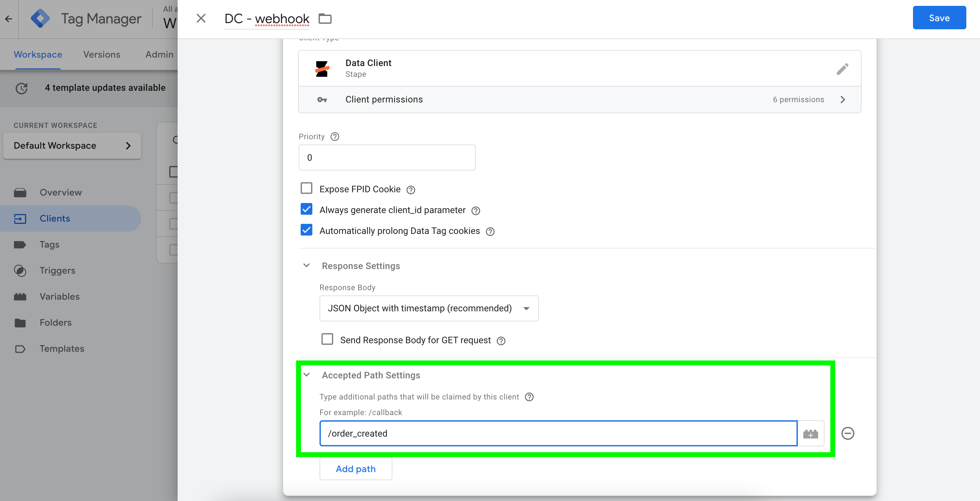Insert variable via the brick plus icon
980x501 pixels.
pos(810,434)
